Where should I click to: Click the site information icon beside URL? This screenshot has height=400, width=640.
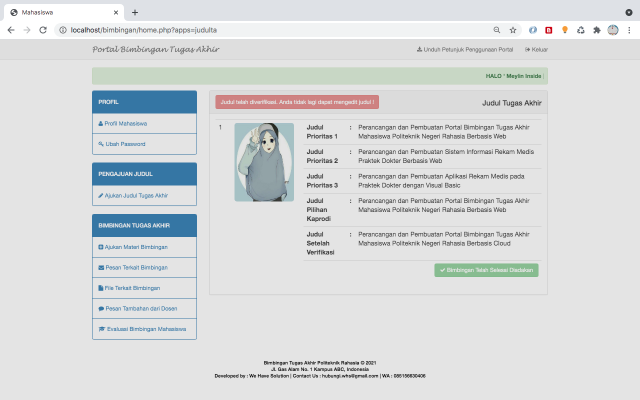click(x=62, y=30)
